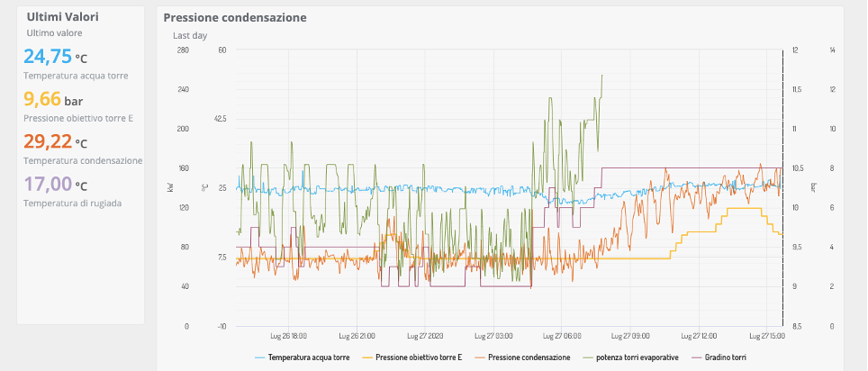This screenshot has height=371, width=868.
Task: Toggle Pressione condensazione legend series
Action: pyautogui.click(x=522, y=357)
